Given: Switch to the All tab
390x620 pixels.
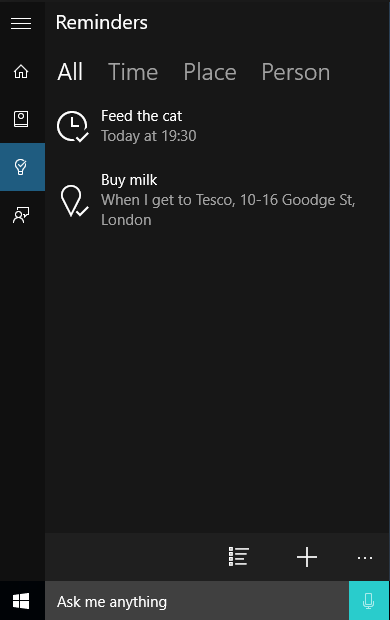Looking at the screenshot, I should [70, 72].
